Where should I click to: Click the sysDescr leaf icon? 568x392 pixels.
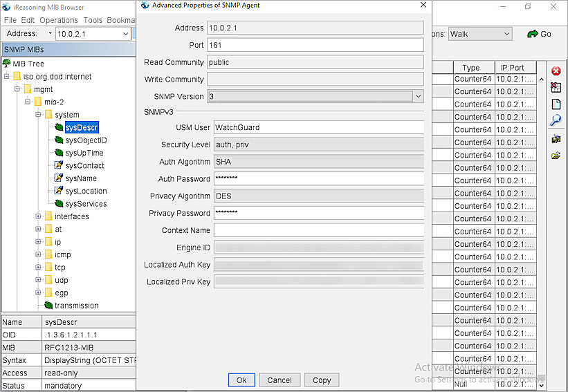59,127
